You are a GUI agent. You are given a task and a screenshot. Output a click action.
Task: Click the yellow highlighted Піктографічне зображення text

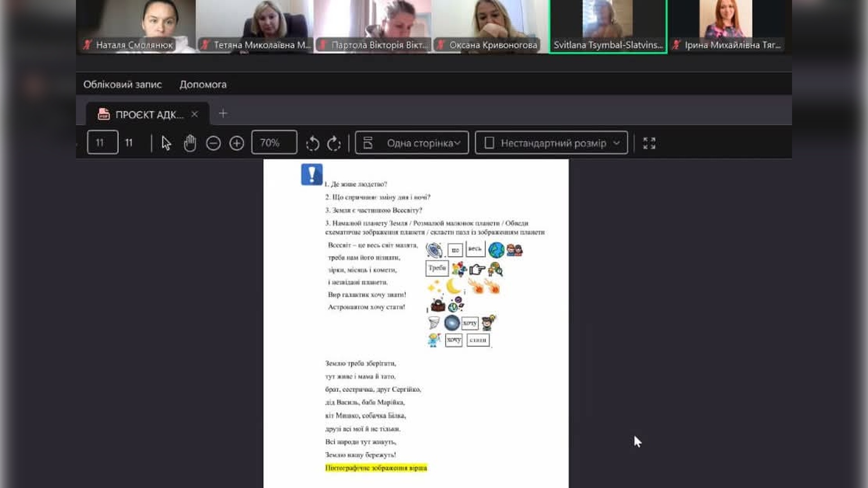(376, 468)
